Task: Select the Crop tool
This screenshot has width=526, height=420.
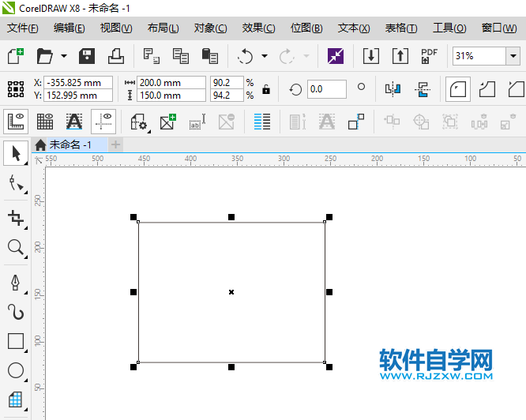Action: [x=16, y=218]
